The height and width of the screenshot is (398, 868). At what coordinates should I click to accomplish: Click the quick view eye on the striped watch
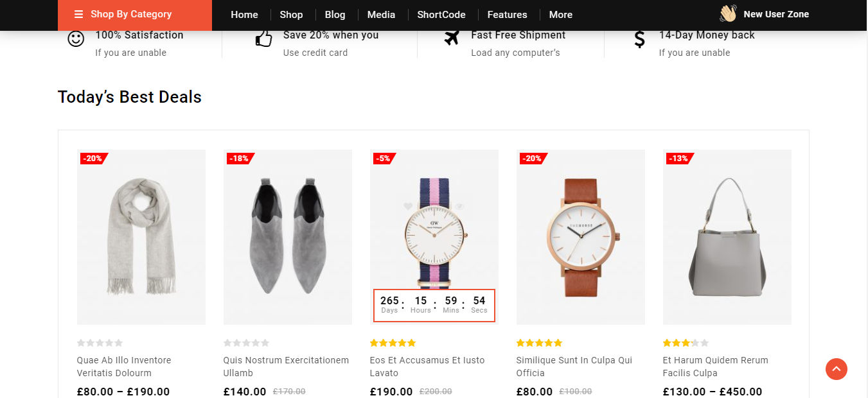coord(460,206)
